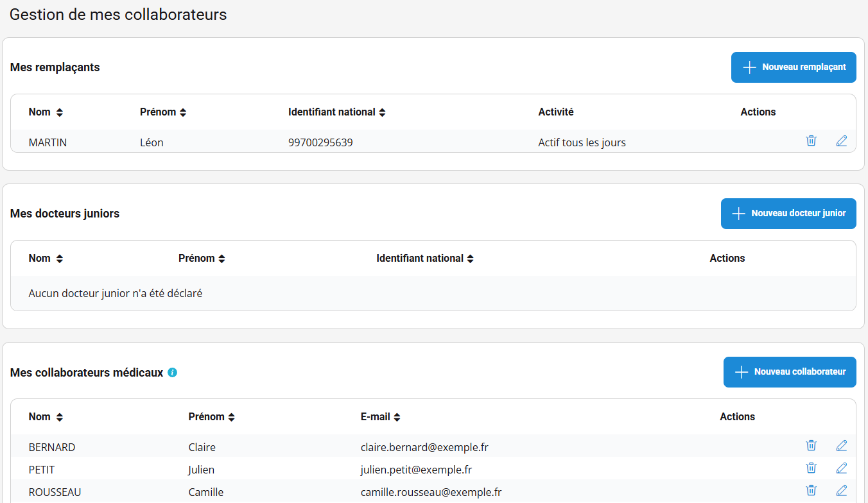
Task: Click the 'Actif tous les jours' activity cell
Action: click(x=582, y=142)
